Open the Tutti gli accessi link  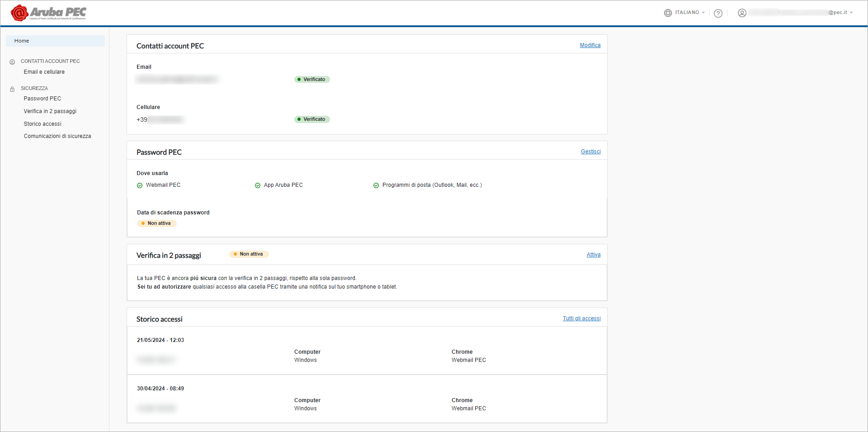[582, 318]
